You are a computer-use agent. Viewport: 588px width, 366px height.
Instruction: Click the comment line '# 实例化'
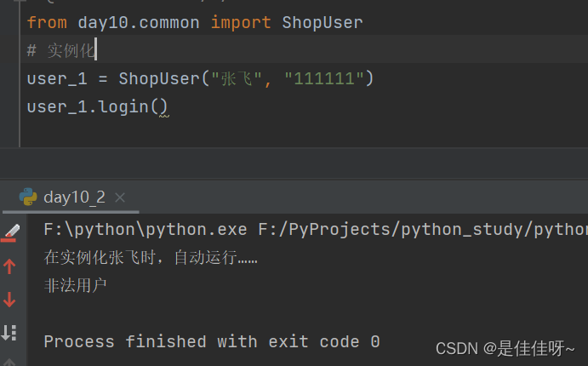pos(61,50)
